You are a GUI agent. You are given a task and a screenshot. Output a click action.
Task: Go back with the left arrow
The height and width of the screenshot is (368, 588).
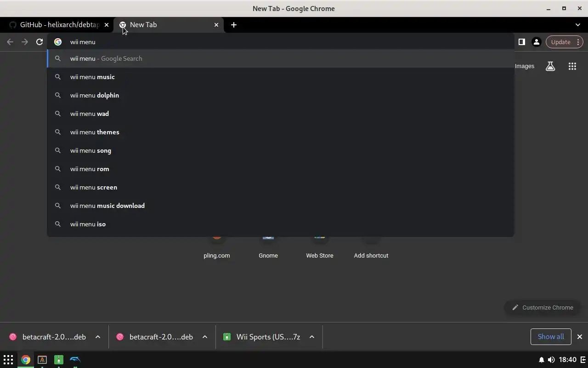[10, 42]
